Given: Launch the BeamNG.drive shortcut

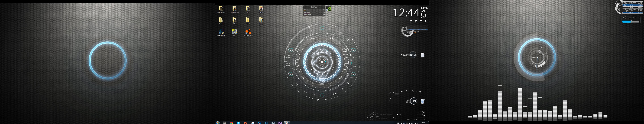Looking at the screenshot, I should 248,33.
